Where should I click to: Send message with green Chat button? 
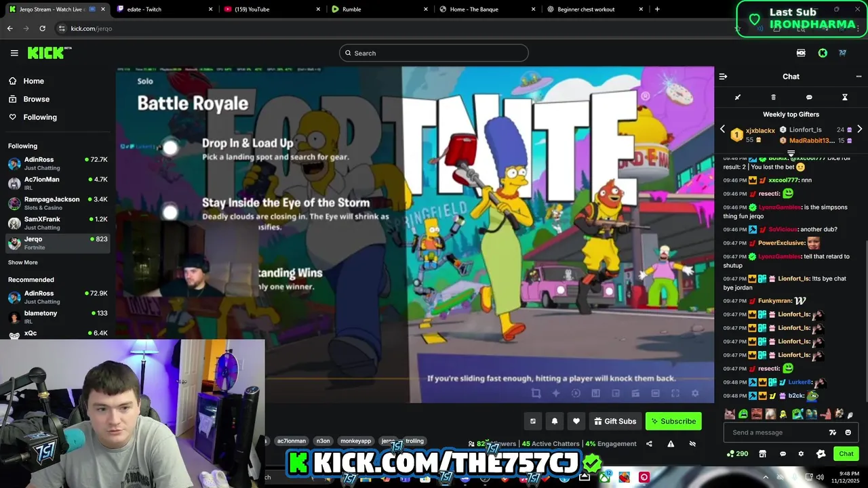coord(846,453)
